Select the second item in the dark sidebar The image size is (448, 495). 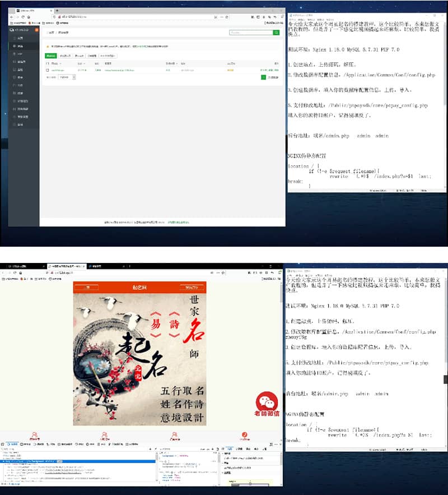20,46
